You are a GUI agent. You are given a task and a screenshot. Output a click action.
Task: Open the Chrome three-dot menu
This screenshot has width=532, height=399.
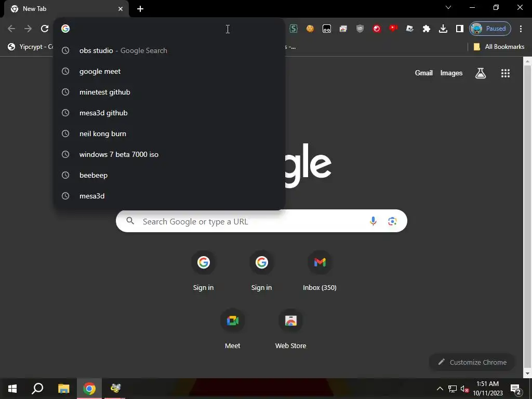pyautogui.click(x=521, y=29)
